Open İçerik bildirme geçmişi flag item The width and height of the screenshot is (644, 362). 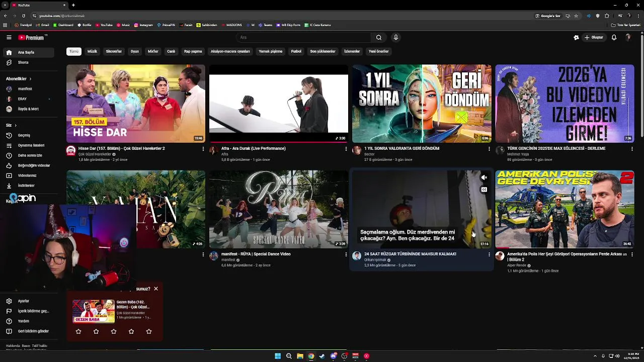[x=29, y=311]
